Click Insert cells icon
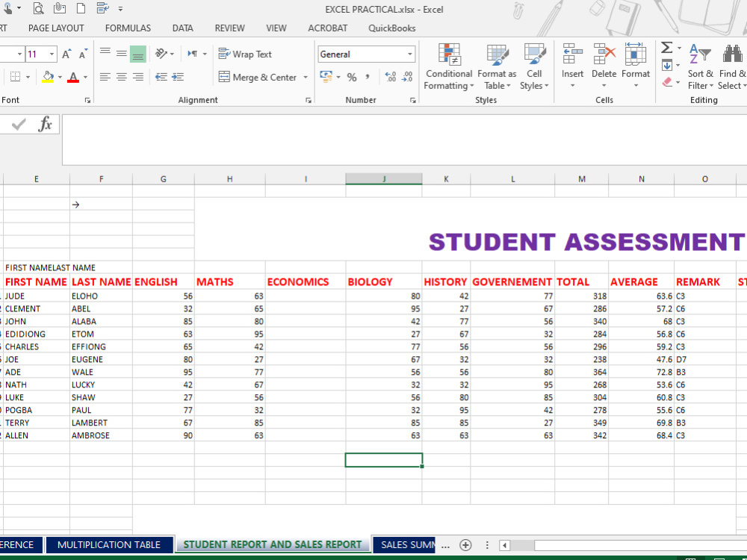 [x=572, y=54]
